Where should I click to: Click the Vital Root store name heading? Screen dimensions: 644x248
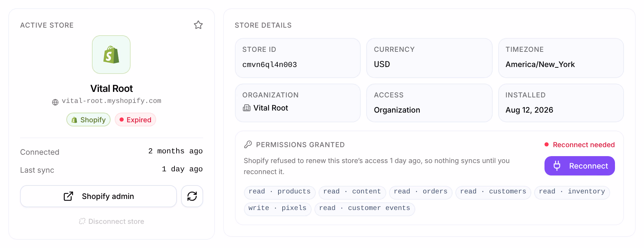(111, 88)
